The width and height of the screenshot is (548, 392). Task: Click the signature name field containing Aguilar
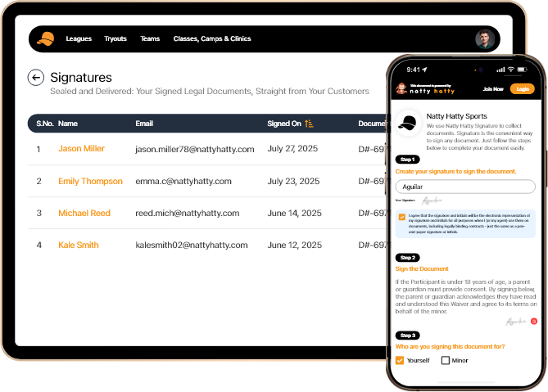click(465, 187)
